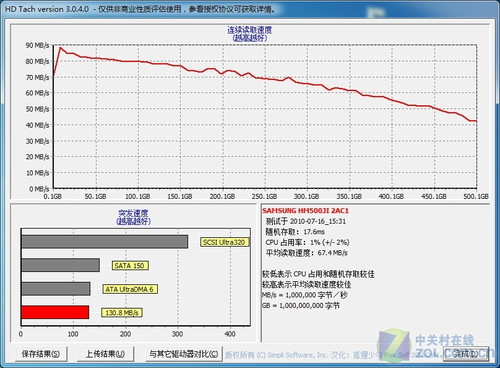
Task: Select the 130.8 MB/s burst speed label
Action: coord(122,313)
